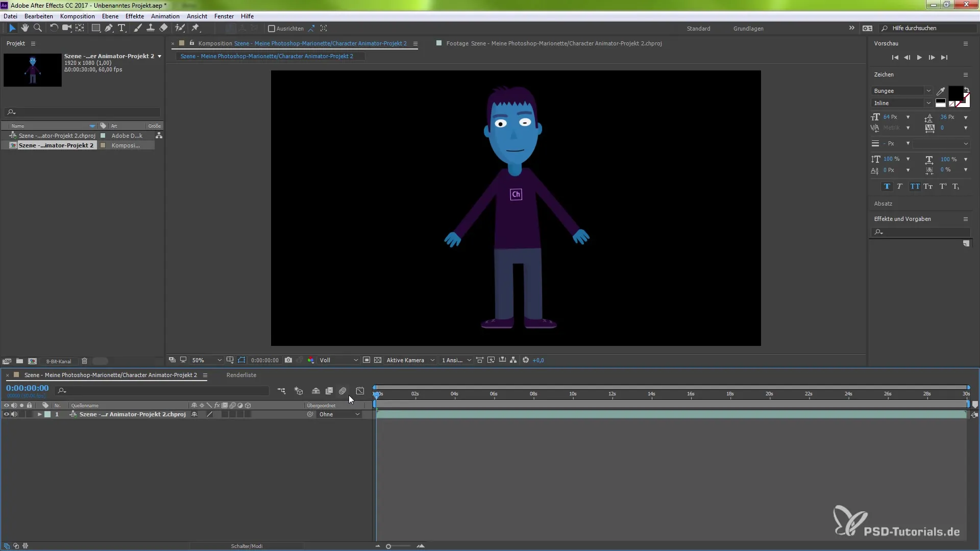Image resolution: width=980 pixels, height=551 pixels.
Task: Switch to the Footage viewer tab
Action: tap(554, 43)
